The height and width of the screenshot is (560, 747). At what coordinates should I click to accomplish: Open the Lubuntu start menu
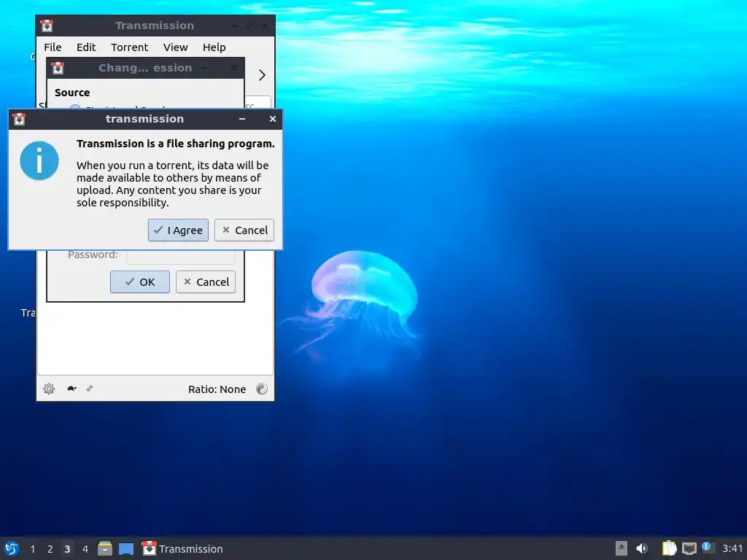pyautogui.click(x=12, y=548)
